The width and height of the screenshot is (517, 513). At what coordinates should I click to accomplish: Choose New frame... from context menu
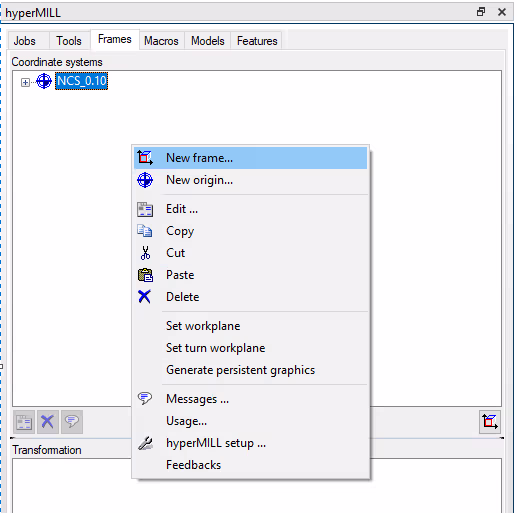[x=250, y=158]
